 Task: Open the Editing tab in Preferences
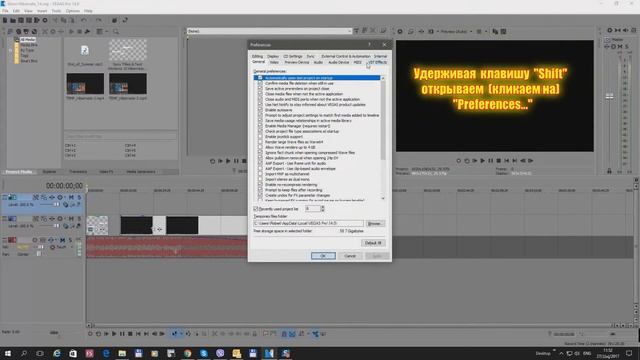(x=257, y=56)
